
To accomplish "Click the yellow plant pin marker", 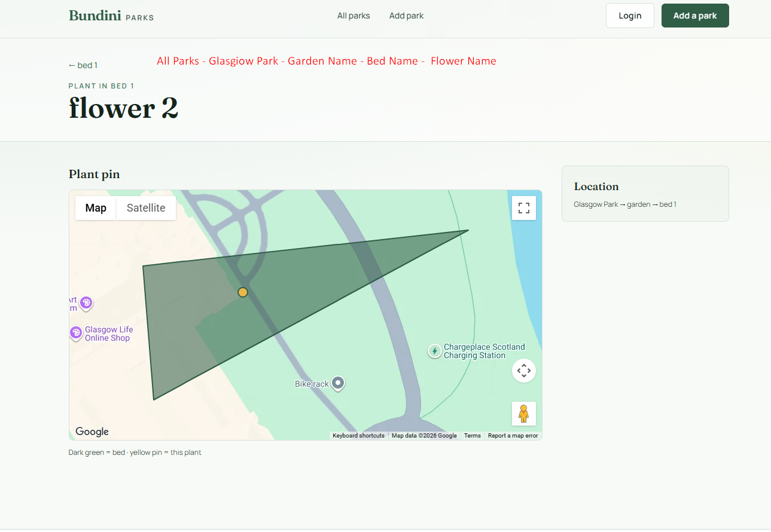I will pos(243,292).
